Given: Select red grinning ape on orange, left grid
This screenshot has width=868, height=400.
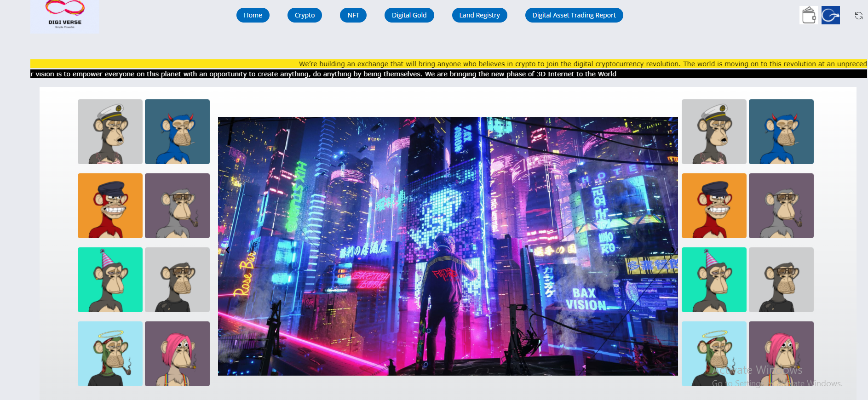Looking at the screenshot, I should (x=110, y=206).
